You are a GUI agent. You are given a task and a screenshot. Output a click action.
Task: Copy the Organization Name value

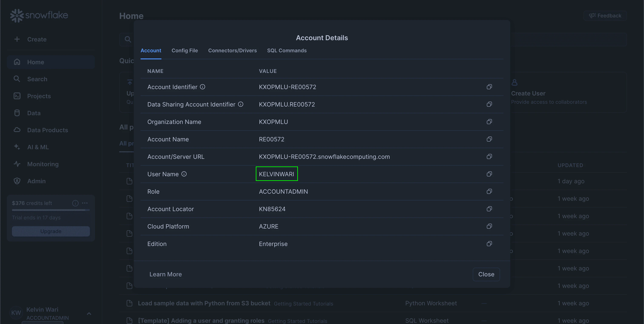[x=489, y=122]
